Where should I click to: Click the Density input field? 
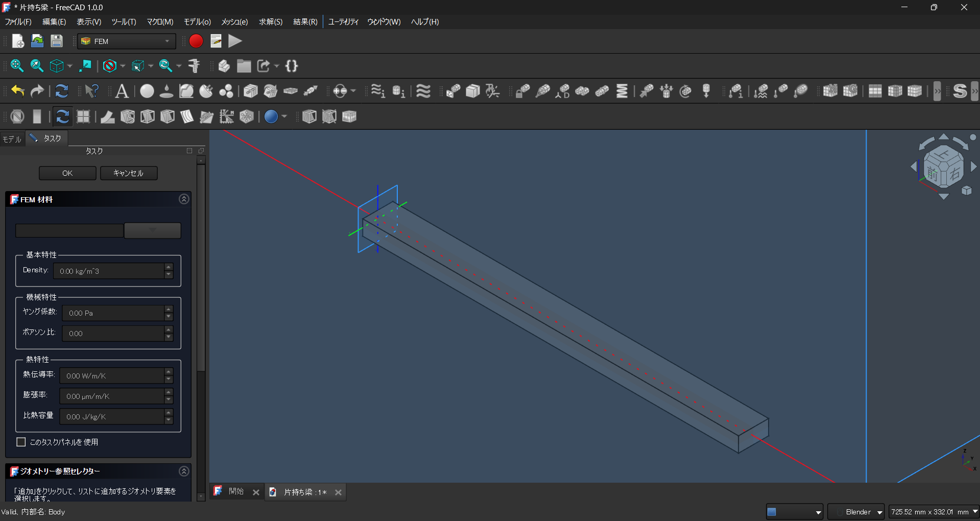tap(109, 271)
